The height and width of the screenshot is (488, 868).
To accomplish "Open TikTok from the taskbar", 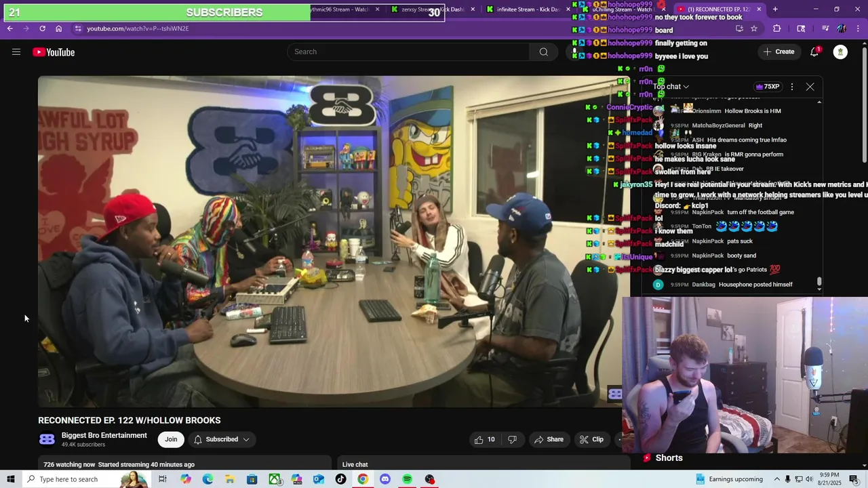I will [x=340, y=479].
